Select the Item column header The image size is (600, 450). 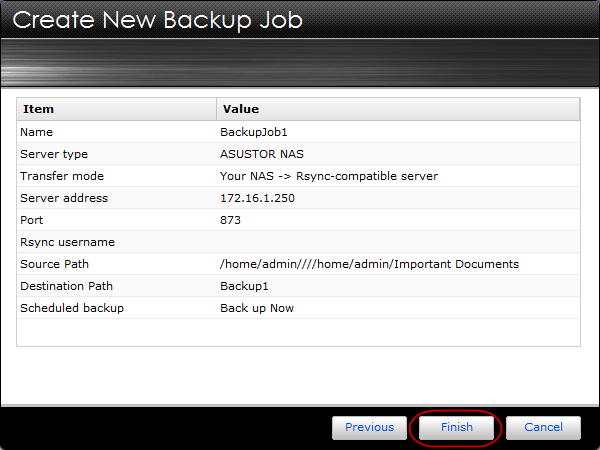[x=117, y=109]
